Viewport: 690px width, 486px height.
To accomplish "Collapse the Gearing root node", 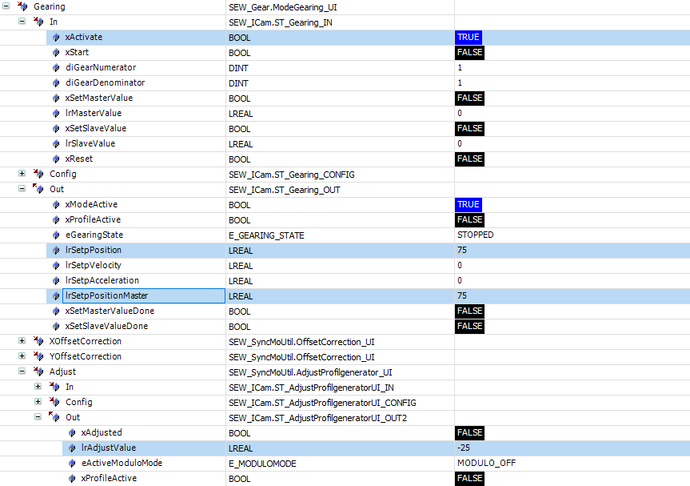I will 7,7.
